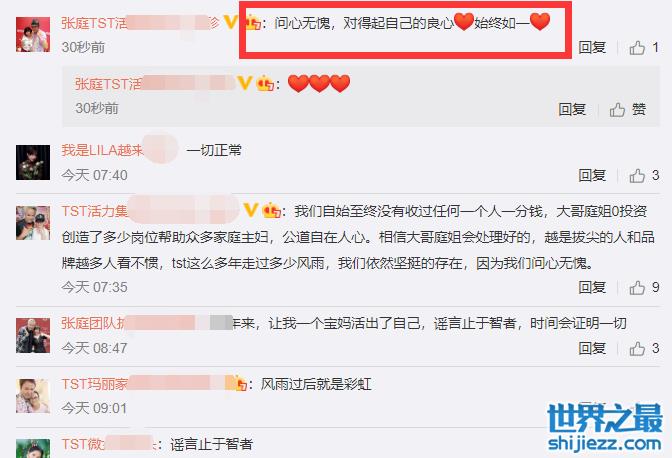Reply to the 问心无愧 comment
Viewport: 672px width, 458px height.
[592, 47]
